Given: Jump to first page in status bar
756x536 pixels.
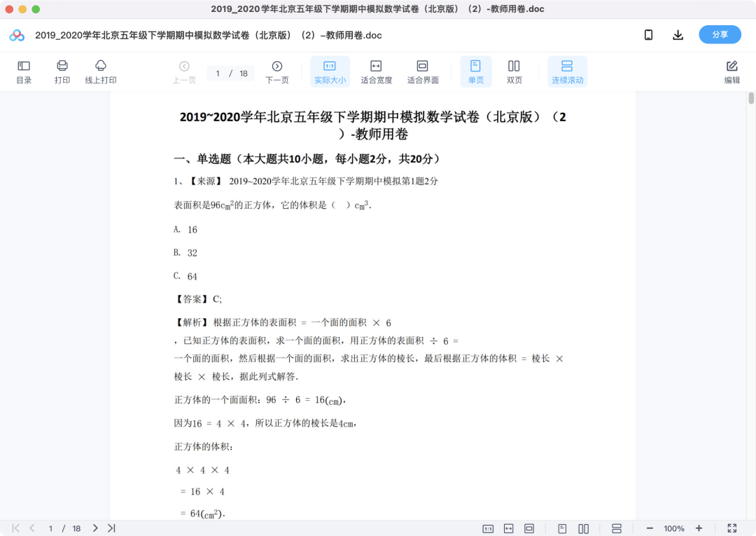Looking at the screenshot, I should point(16,528).
